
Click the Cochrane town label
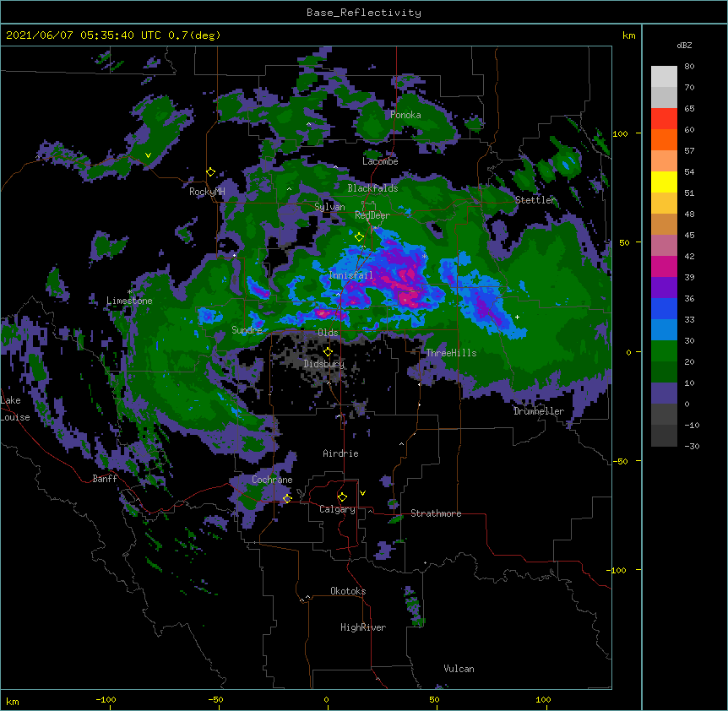click(x=272, y=480)
